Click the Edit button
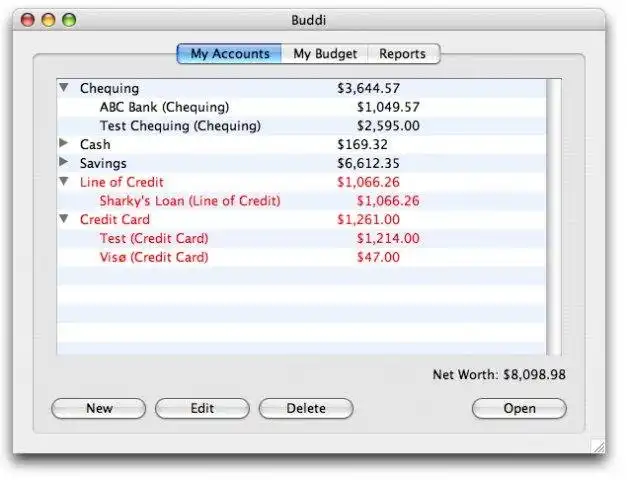The height and width of the screenshot is (480, 627). [202, 408]
